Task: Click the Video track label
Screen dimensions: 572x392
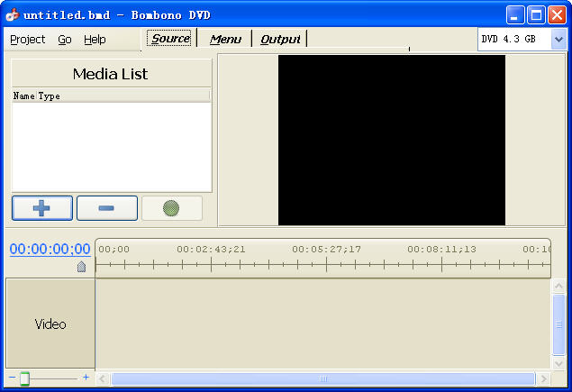Action: click(50, 324)
